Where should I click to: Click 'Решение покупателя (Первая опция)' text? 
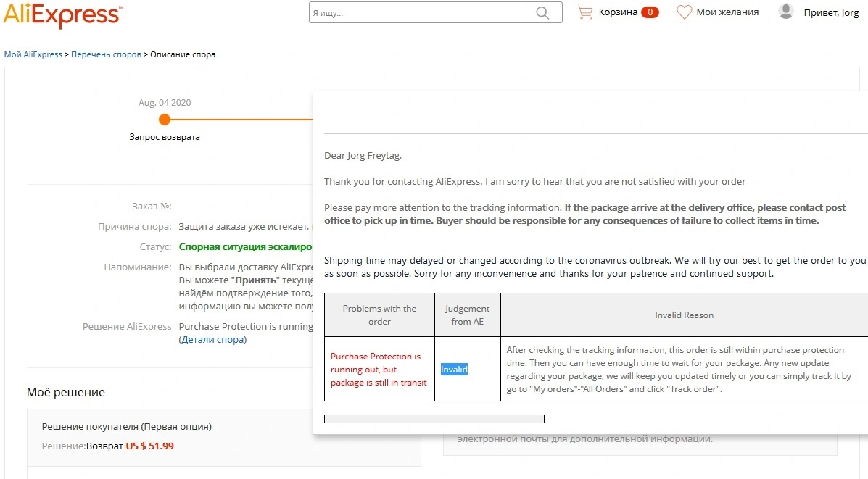(x=127, y=426)
